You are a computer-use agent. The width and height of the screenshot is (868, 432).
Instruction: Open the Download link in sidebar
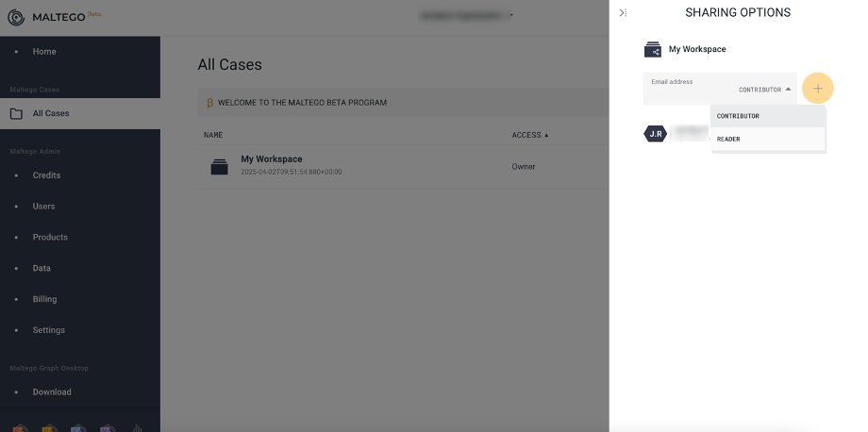click(x=52, y=392)
